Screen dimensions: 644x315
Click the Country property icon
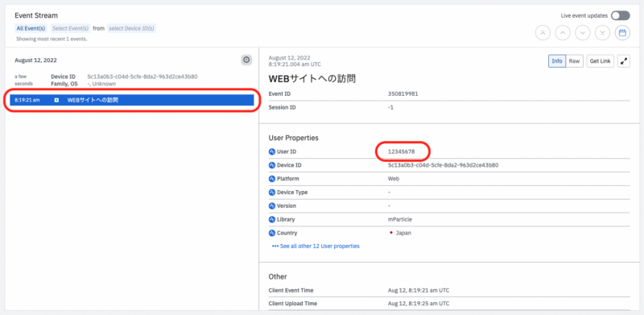271,233
